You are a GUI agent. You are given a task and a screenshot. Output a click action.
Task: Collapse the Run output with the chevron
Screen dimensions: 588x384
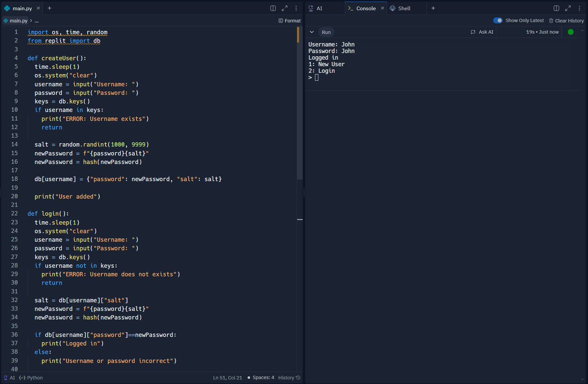[x=312, y=32]
